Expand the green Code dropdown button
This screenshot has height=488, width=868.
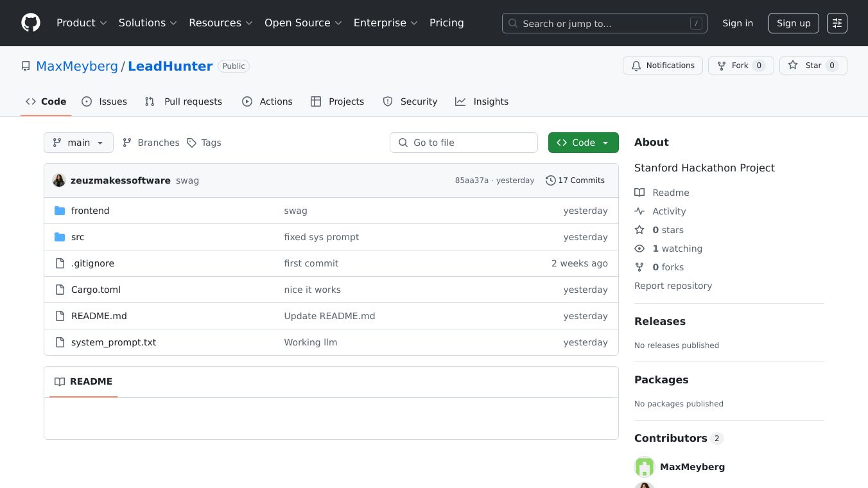pos(583,143)
